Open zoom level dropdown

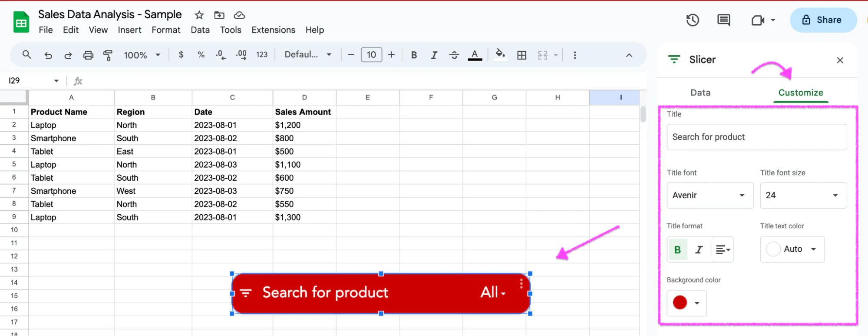142,55
